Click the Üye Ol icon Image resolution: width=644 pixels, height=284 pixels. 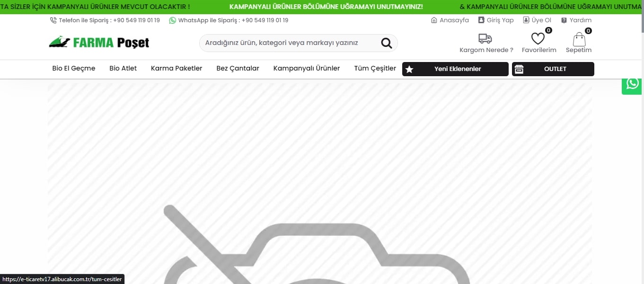tap(526, 20)
